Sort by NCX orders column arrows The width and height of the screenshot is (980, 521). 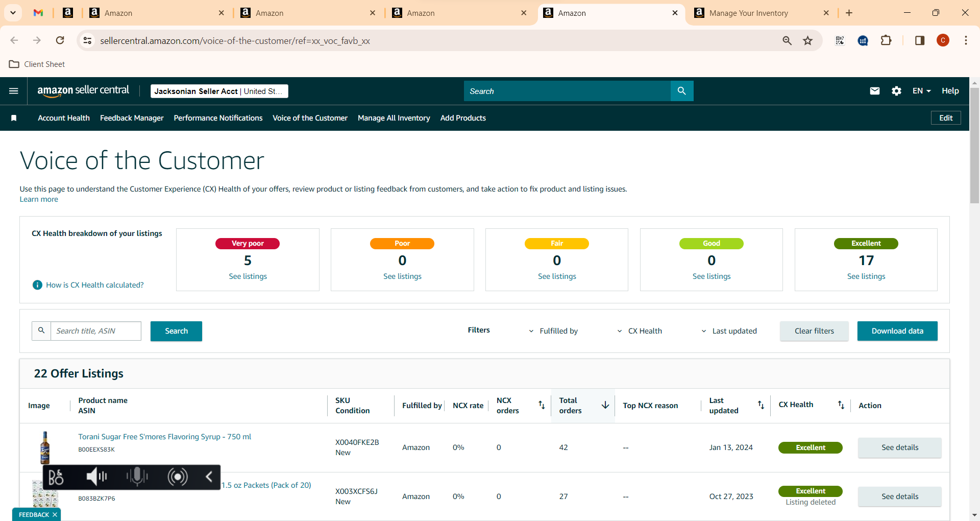(x=542, y=405)
